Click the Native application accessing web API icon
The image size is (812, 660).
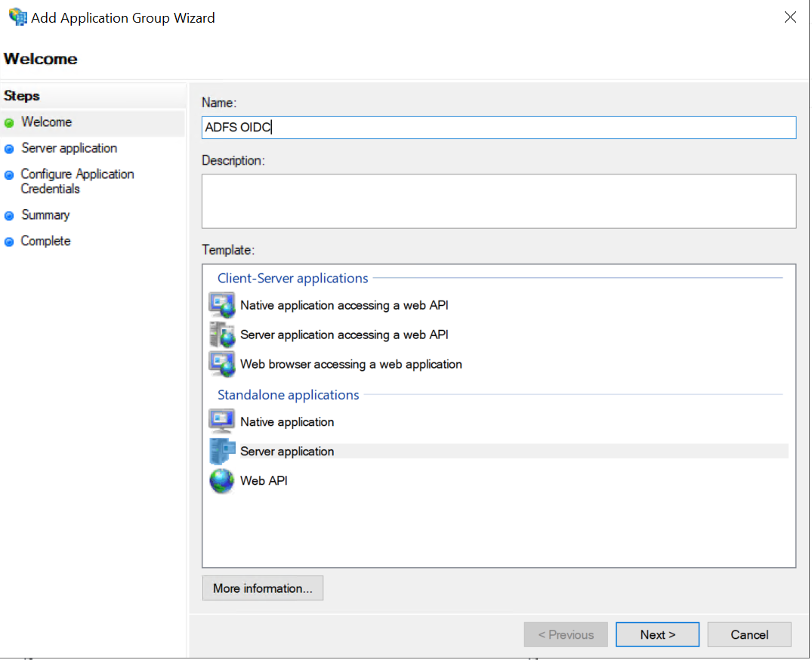pyautogui.click(x=222, y=305)
